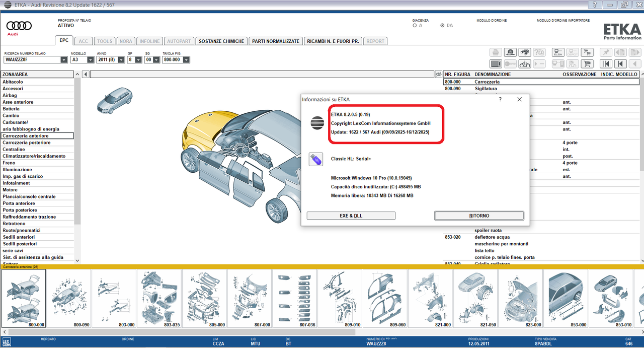This screenshot has width=644, height=348.
Task: Open the Ricerca Numero Telaio dropdown
Action: tap(64, 59)
